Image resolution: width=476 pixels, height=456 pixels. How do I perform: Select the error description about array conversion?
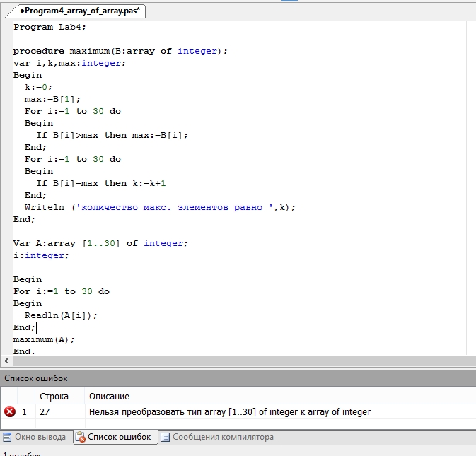pos(230,412)
